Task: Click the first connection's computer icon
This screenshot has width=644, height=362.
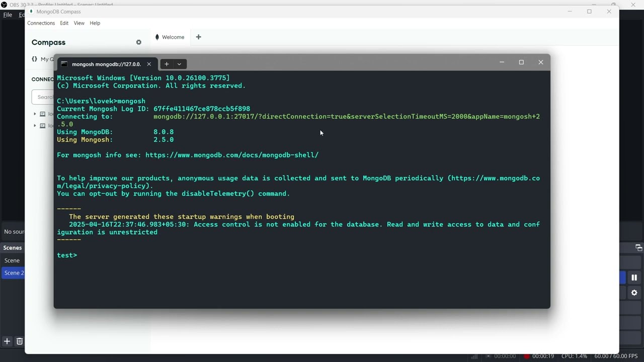Action: (x=43, y=114)
